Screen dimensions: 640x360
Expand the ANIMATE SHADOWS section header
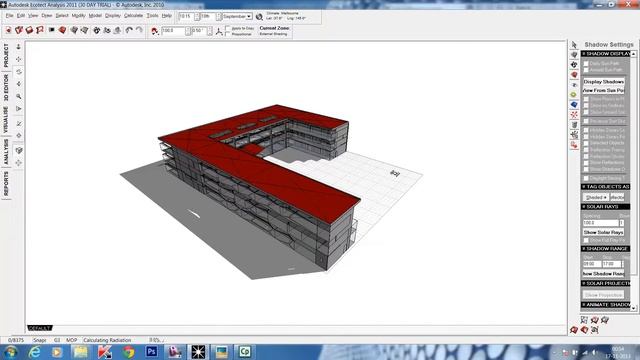tap(606, 304)
